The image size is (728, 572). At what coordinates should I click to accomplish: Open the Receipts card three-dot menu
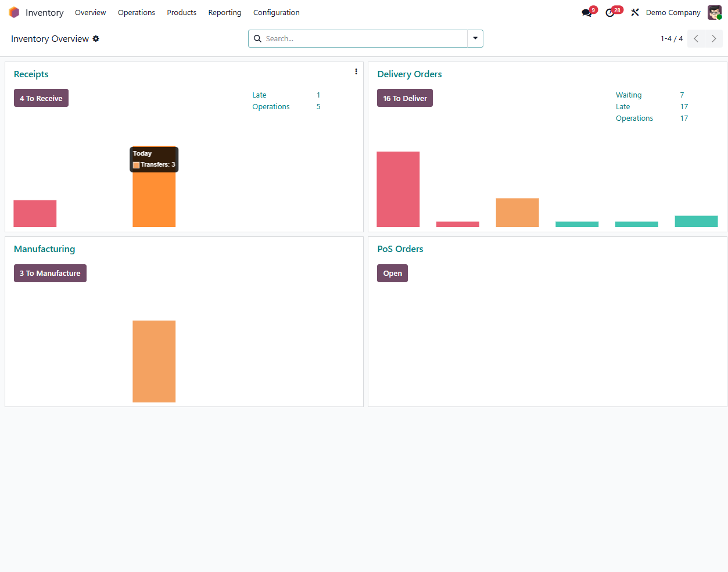point(356,71)
